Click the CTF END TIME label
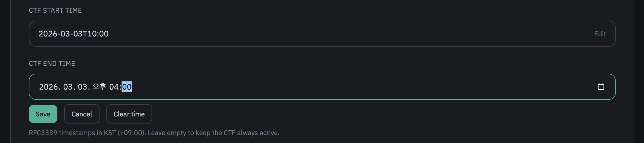This screenshot has width=644, height=143. click(x=52, y=64)
